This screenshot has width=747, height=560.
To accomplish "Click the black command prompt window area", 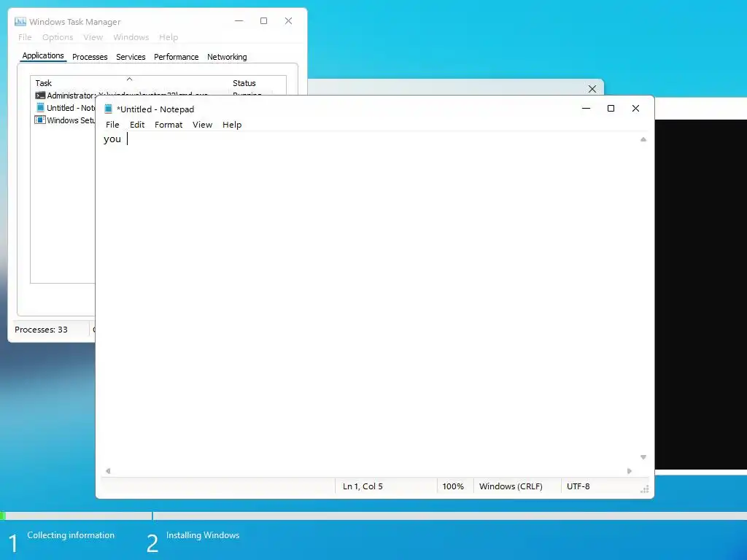I will [x=701, y=295].
